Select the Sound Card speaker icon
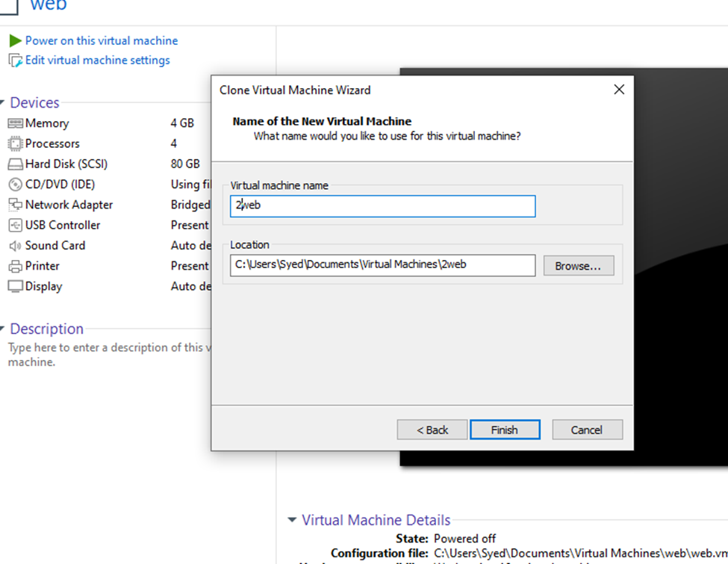This screenshot has width=728, height=564. 15,246
